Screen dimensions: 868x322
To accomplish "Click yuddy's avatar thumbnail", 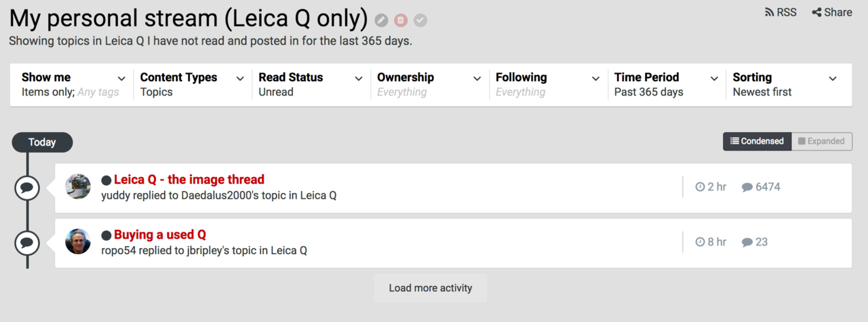I will click(78, 186).
